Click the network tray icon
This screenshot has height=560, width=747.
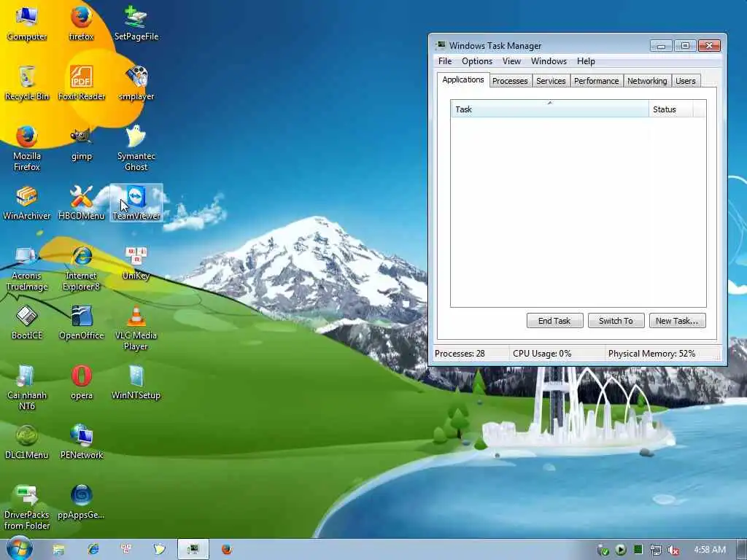coord(656,550)
